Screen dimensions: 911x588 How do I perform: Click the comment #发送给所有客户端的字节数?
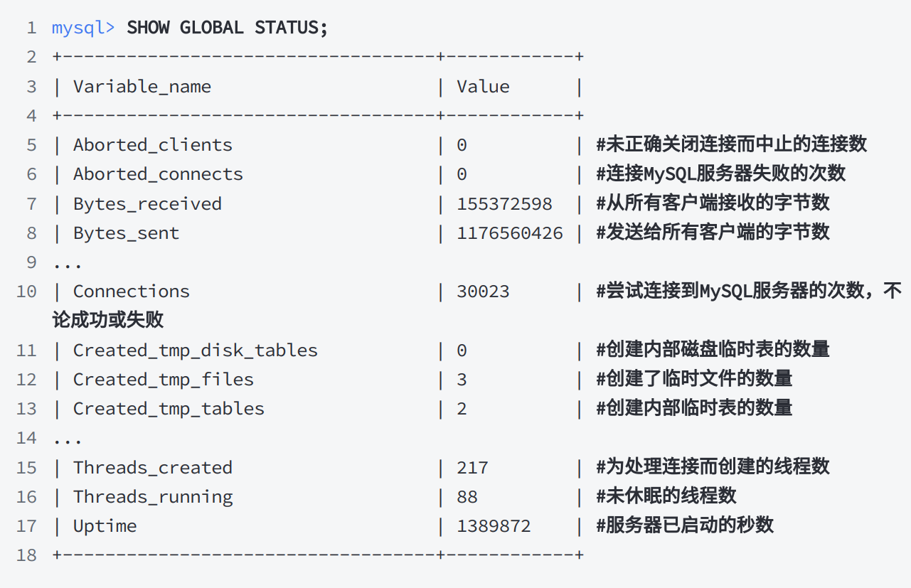click(713, 232)
